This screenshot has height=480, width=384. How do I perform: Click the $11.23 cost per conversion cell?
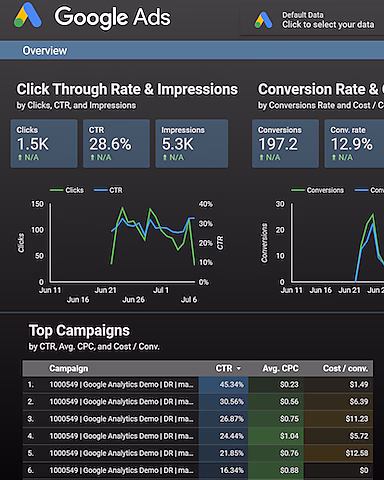tap(338, 419)
